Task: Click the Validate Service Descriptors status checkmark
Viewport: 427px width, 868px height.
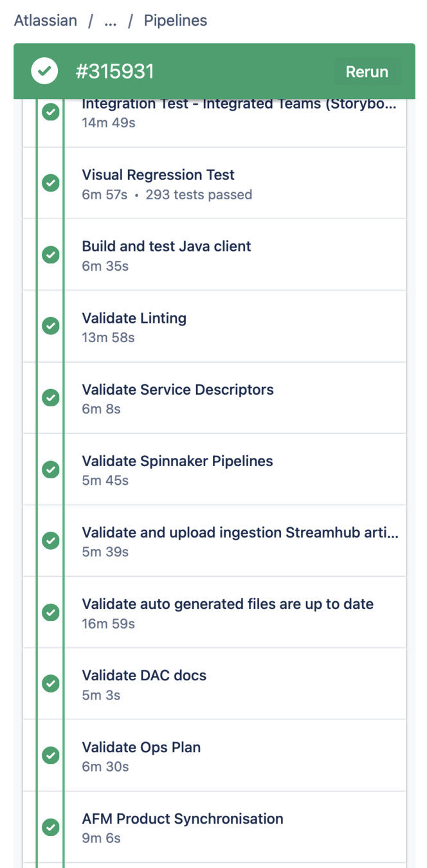Action: click(51, 398)
